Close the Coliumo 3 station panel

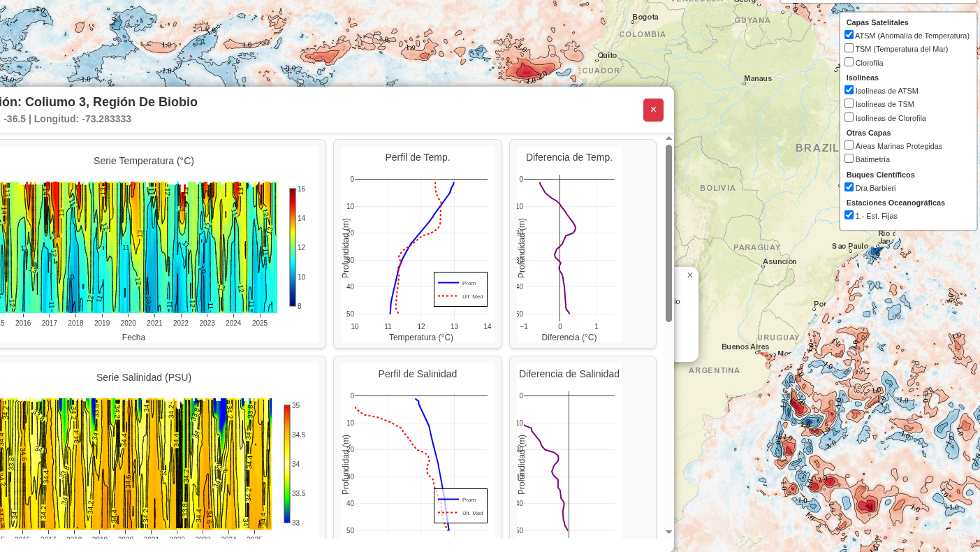[x=653, y=110]
